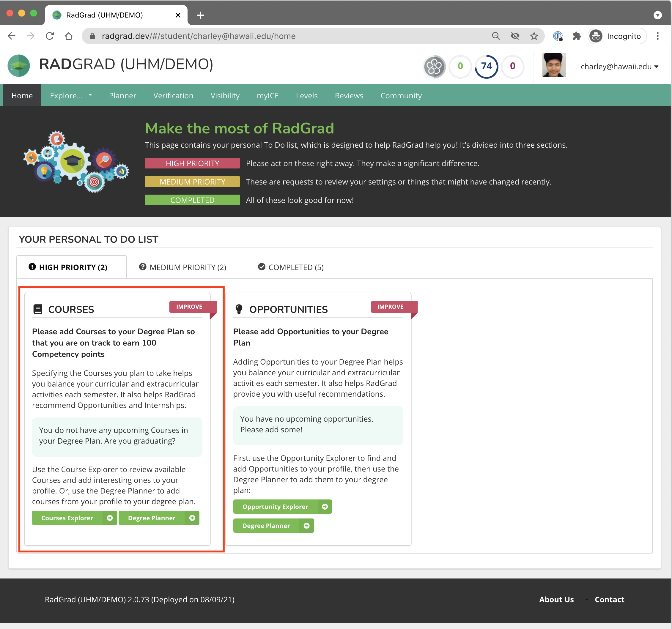Image resolution: width=672 pixels, height=629 pixels.
Task: Click the RadGrad graduation cap logo
Action: coord(19,66)
